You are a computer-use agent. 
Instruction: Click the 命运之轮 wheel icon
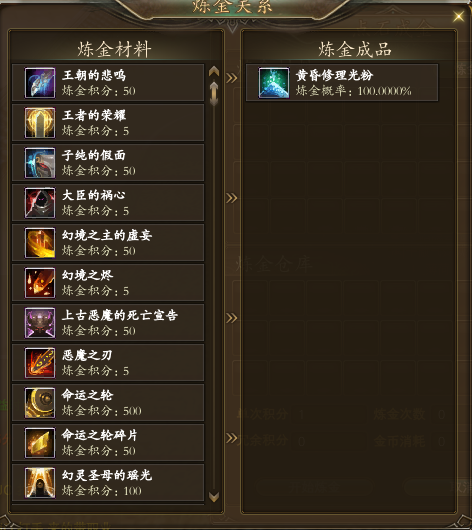40,403
